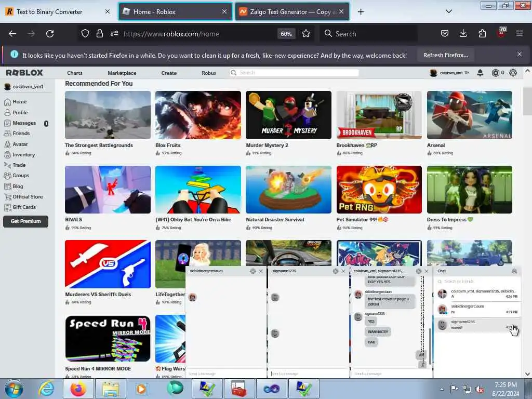The width and height of the screenshot is (532, 399).
Task: Open Friends in the sidebar
Action: click(x=21, y=134)
